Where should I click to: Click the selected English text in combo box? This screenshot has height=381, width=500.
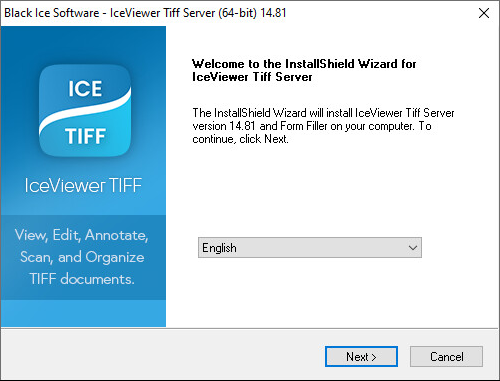pos(219,248)
